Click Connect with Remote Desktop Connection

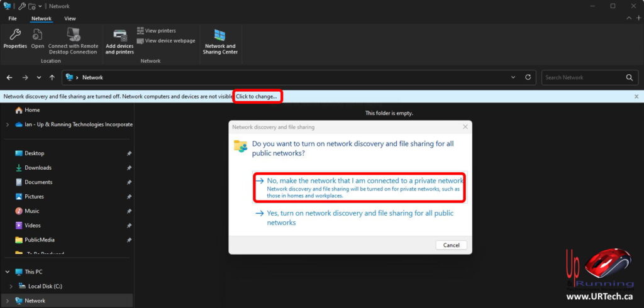73,41
